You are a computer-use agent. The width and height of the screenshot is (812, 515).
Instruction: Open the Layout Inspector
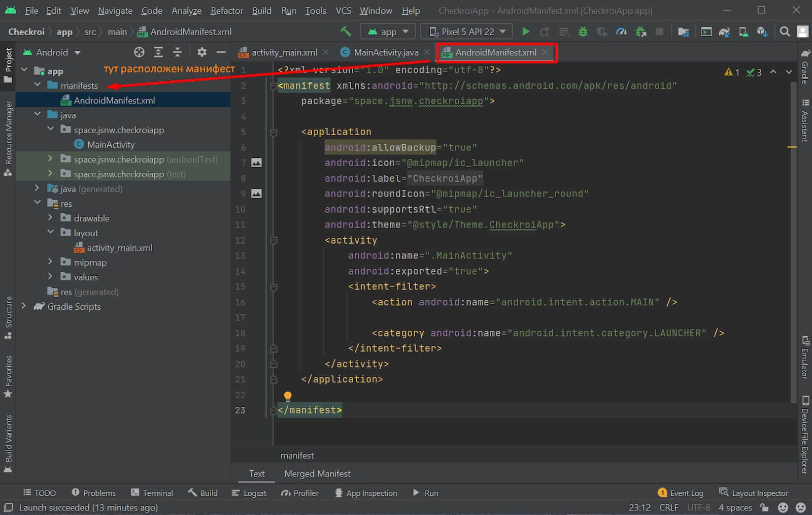point(754,493)
